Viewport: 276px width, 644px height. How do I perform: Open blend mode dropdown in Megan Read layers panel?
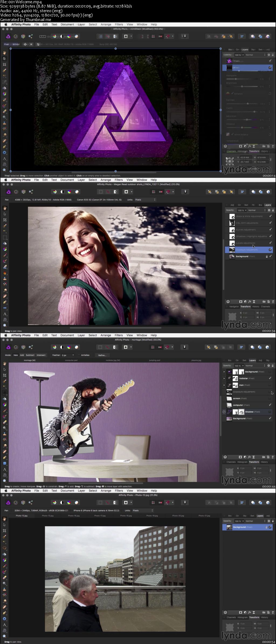pyautogui.click(x=257, y=210)
